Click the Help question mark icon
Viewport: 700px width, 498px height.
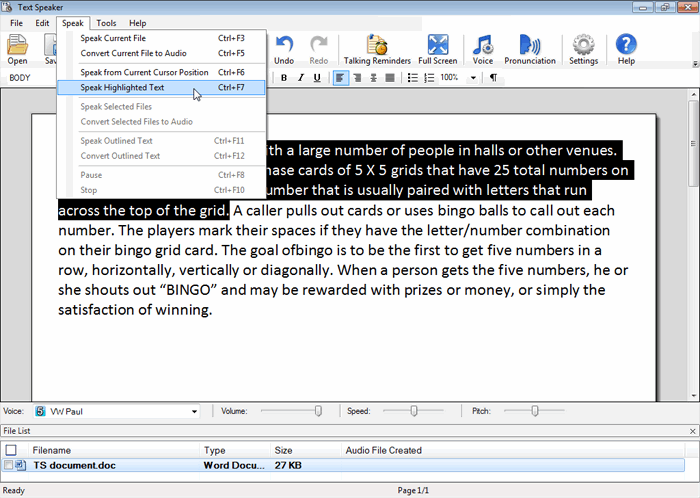(x=626, y=48)
